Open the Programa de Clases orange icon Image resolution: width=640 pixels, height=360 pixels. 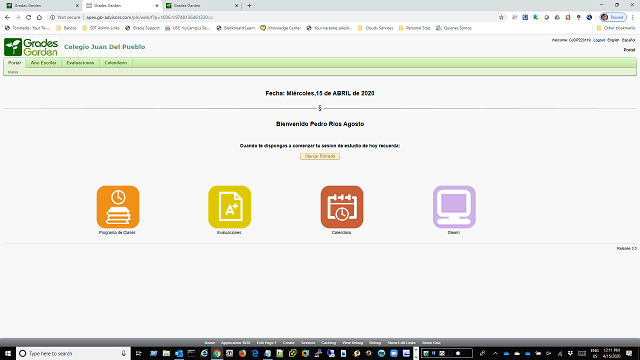point(118,207)
